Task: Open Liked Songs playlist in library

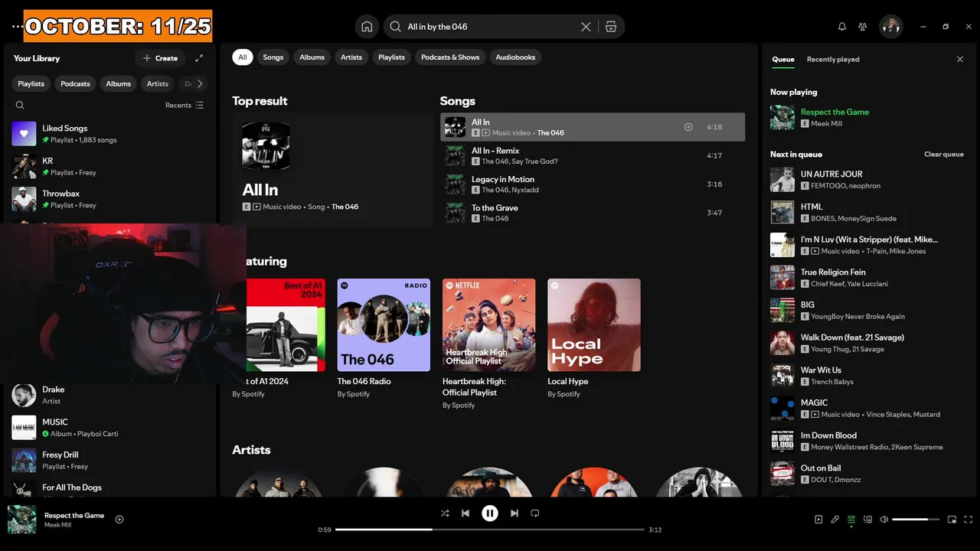Action: (110, 134)
